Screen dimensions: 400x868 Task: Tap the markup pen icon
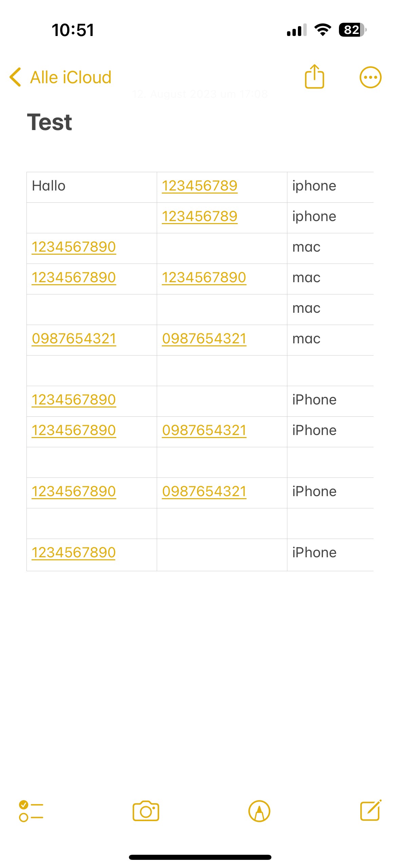(x=259, y=811)
